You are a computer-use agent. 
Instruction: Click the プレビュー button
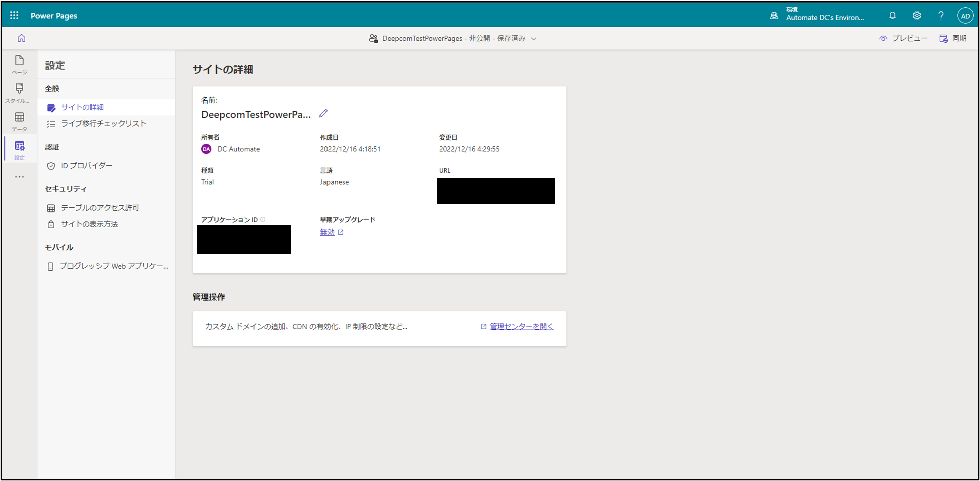tap(903, 38)
